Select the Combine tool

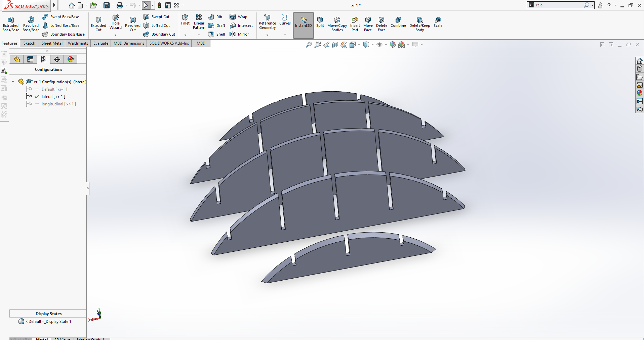tap(398, 22)
